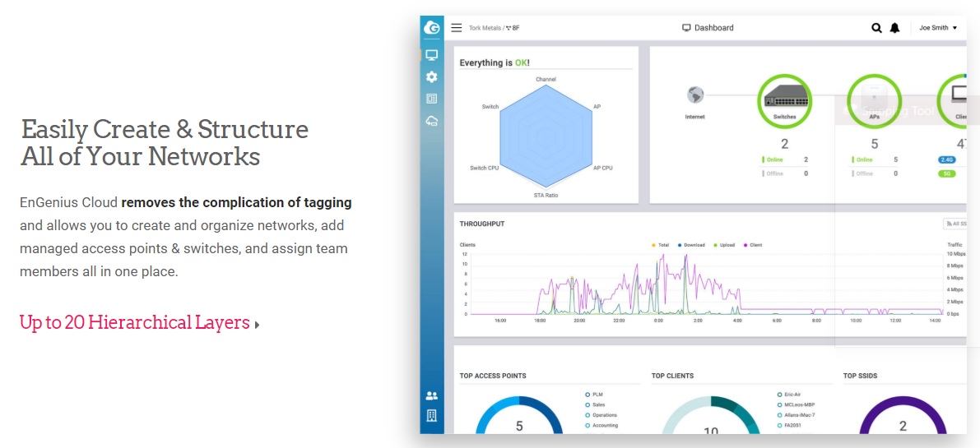Toggle the Client series in legend
The image size is (980, 448).
[752, 245]
